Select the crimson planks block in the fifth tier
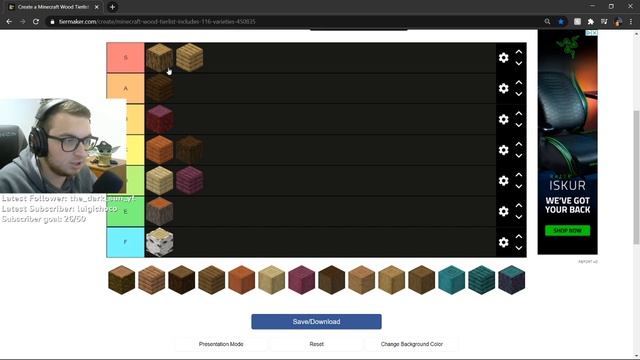The image size is (640, 360). pos(190,180)
